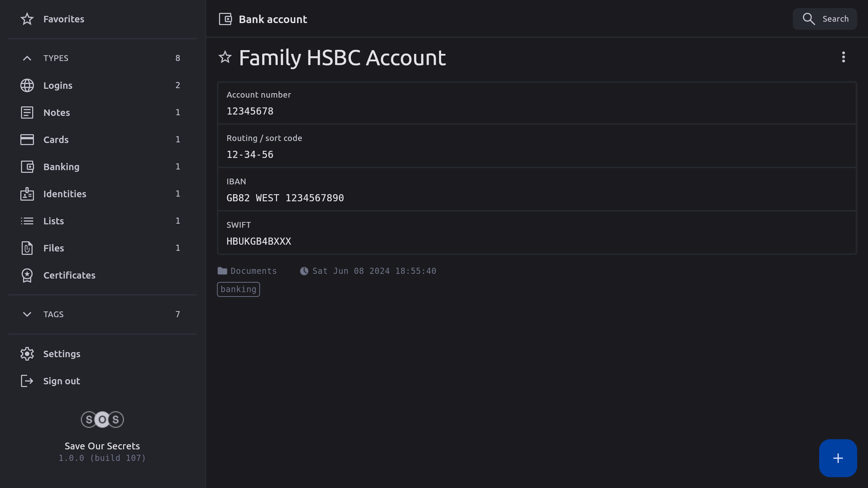Screen dimensions: 868x488
Task: Show the Lists category
Action: click(54, 221)
